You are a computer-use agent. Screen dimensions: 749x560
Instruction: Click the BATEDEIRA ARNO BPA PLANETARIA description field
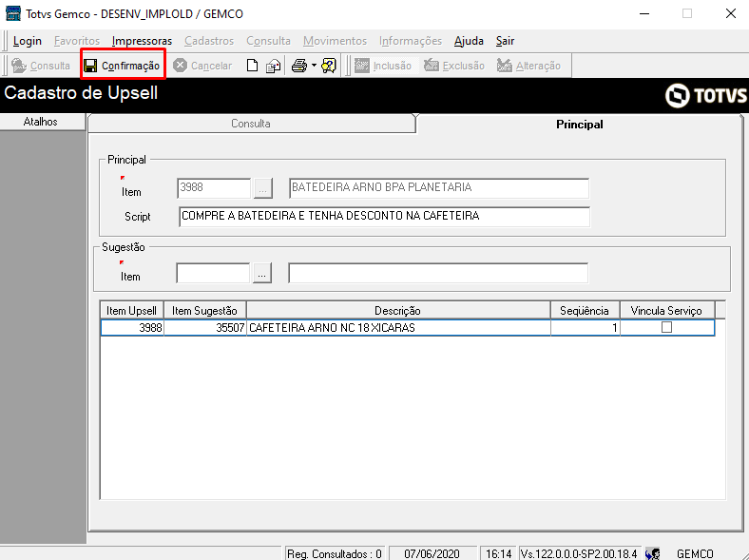(x=439, y=188)
